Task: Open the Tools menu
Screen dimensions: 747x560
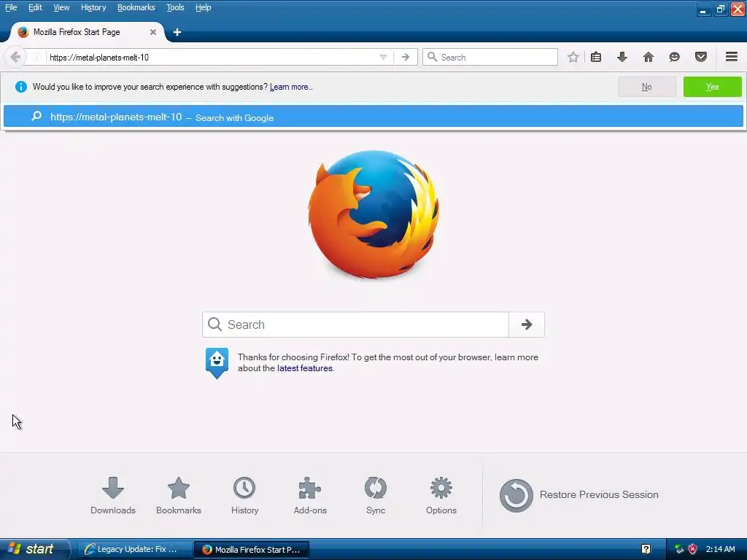Action: pos(175,7)
